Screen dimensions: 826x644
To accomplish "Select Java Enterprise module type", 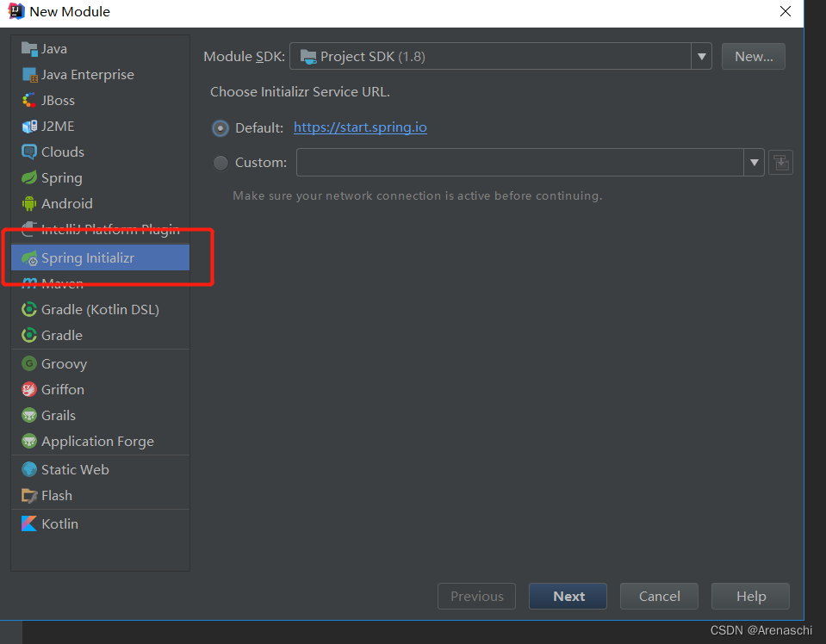I will pos(100,75).
